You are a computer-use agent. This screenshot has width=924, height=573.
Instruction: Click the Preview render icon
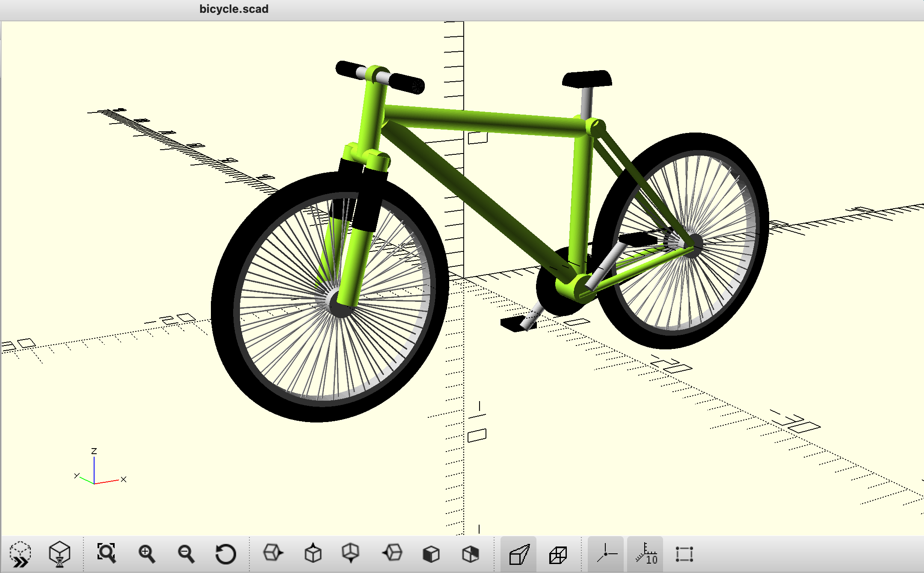[20, 554]
